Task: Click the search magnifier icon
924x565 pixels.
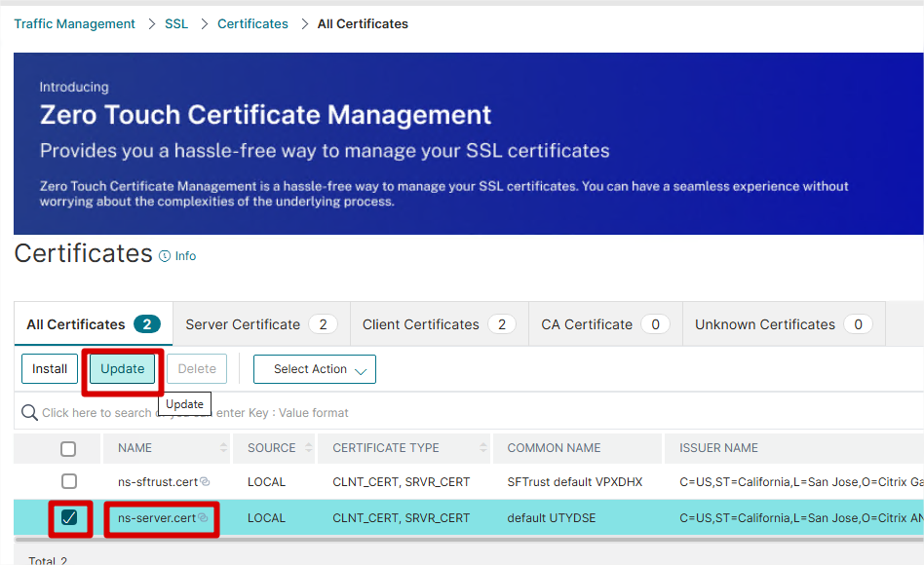Action: tap(29, 412)
